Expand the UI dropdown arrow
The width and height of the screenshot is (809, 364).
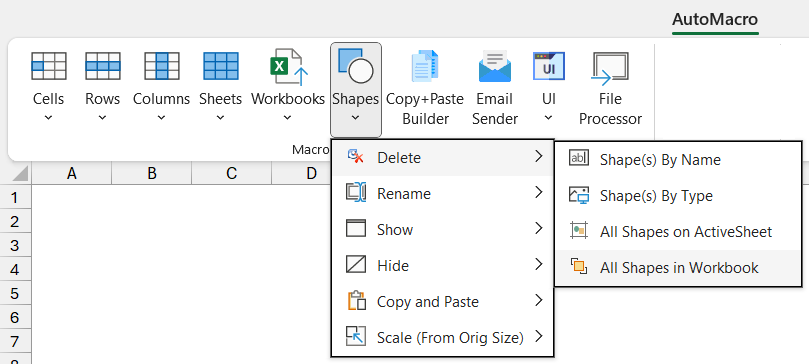pyautogui.click(x=548, y=118)
